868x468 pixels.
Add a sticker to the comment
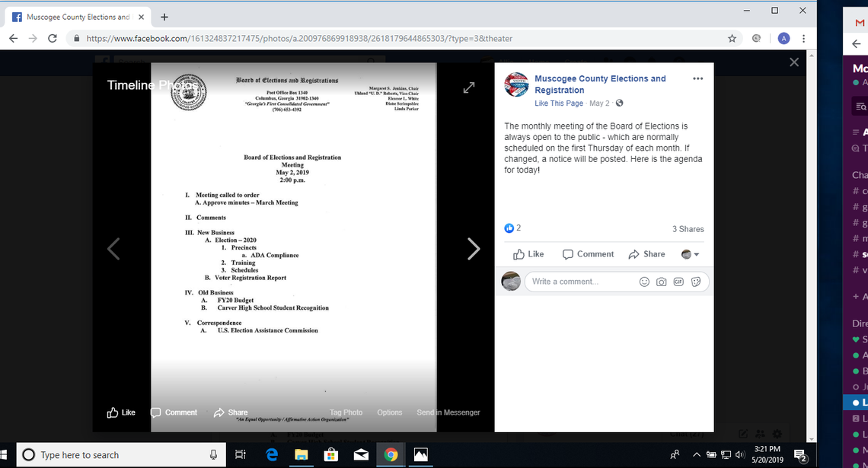pyautogui.click(x=694, y=282)
